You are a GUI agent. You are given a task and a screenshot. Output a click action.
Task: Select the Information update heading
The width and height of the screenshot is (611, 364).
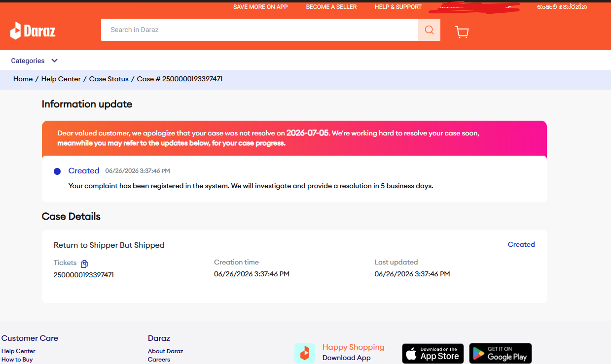click(x=87, y=104)
